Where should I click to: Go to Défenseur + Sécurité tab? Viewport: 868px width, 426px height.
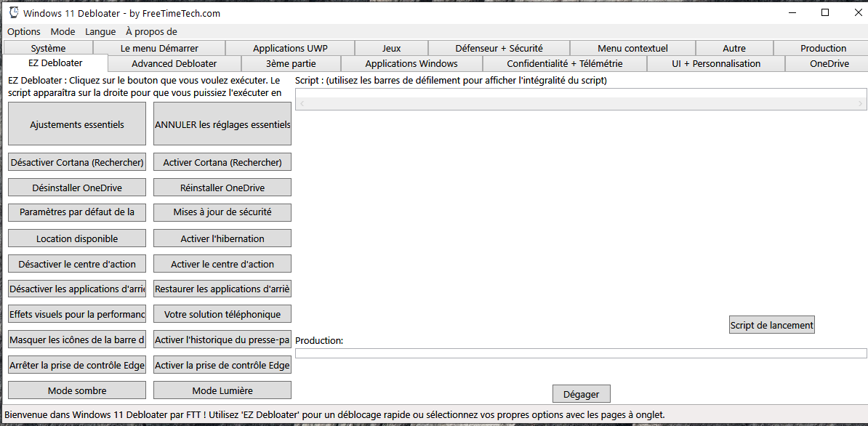[x=499, y=48]
